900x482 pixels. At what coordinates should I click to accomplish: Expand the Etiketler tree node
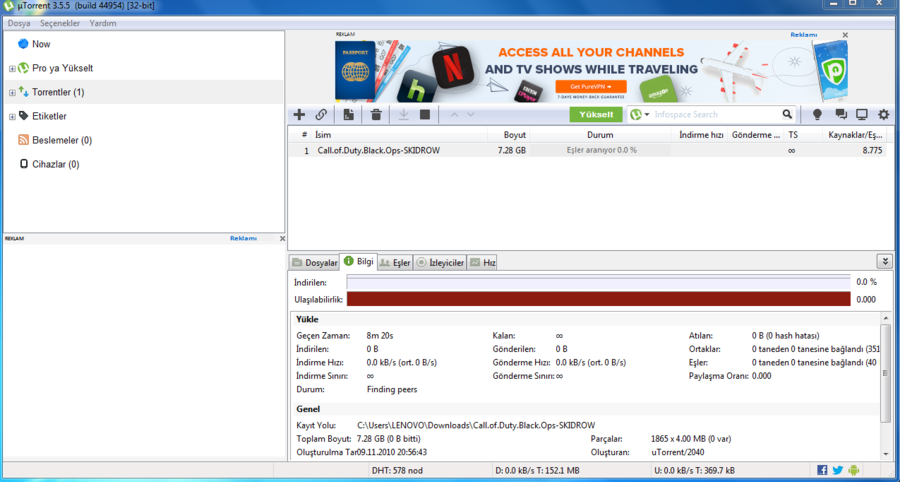coord(12,117)
